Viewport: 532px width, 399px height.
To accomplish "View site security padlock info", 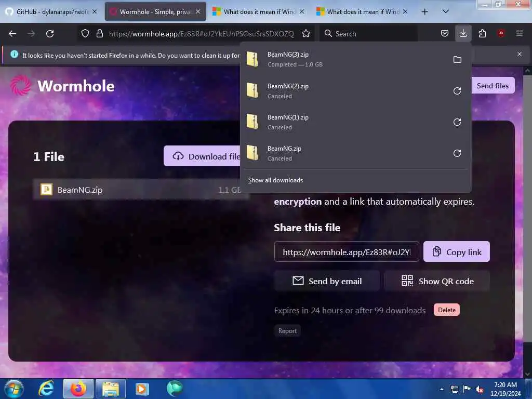I will pyautogui.click(x=99, y=33).
